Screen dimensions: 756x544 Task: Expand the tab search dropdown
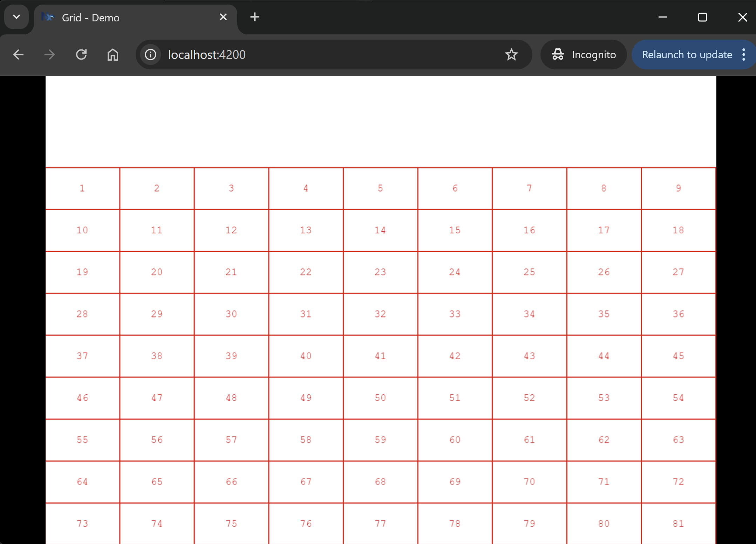tap(16, 17)
